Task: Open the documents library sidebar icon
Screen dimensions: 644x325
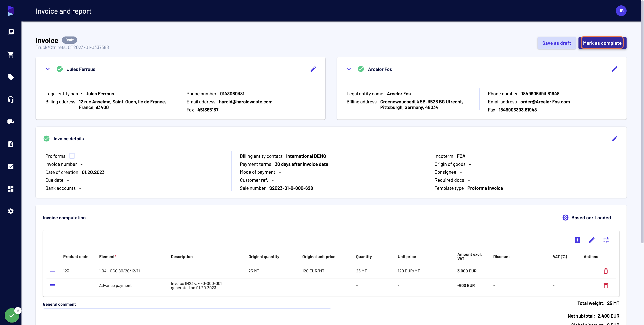Action: coord(11,32)
